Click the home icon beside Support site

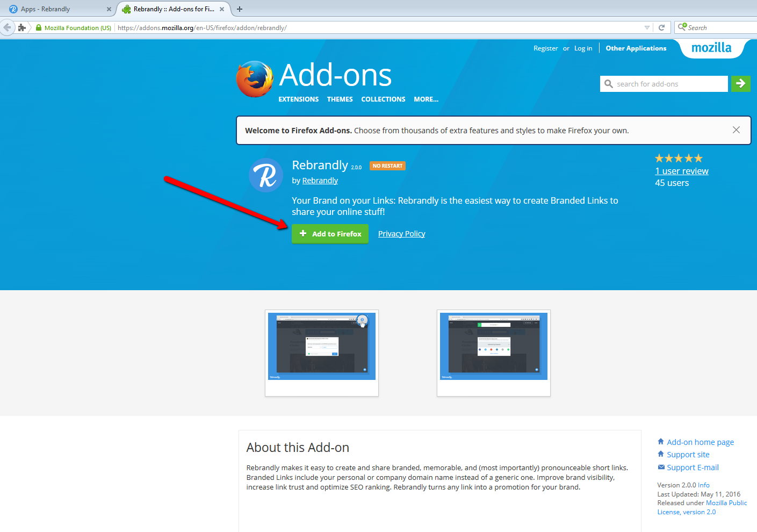tap(661, 454)
